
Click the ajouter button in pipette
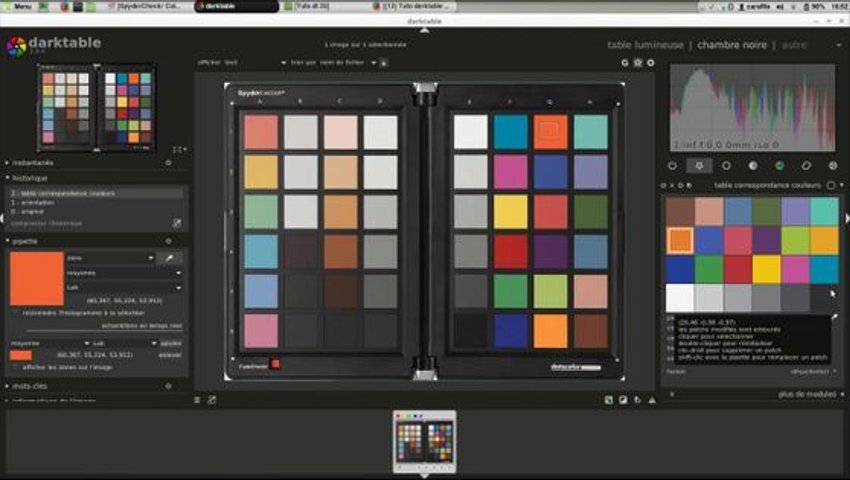171,343
